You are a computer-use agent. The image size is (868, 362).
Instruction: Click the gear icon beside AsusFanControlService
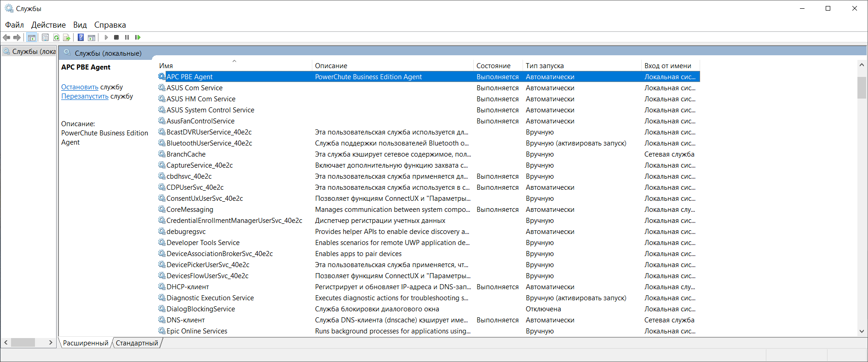pos(162,121)
